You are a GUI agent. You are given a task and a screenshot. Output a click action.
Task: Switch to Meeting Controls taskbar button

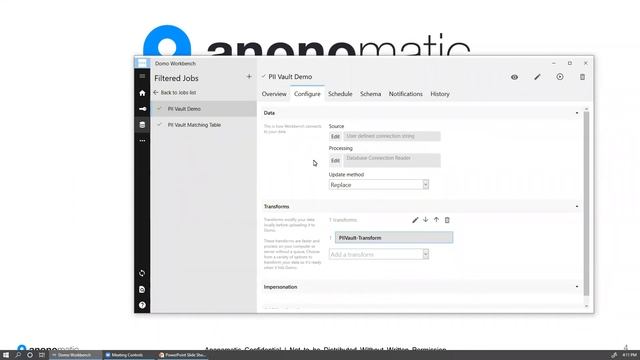[128, 355]
